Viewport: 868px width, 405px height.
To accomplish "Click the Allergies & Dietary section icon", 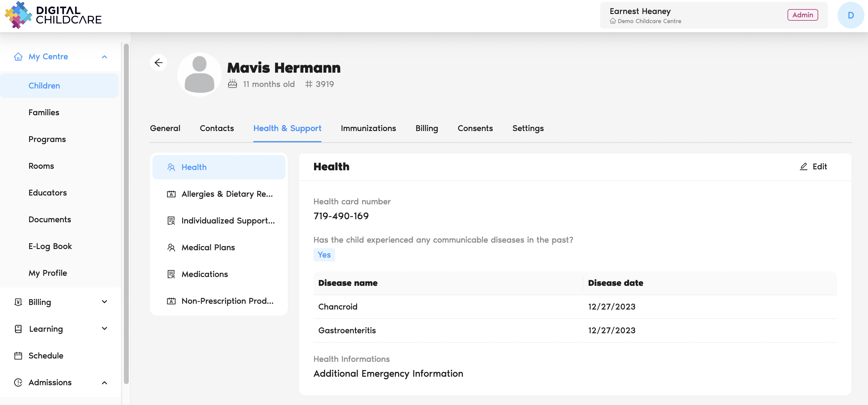I will pos(171,194).
